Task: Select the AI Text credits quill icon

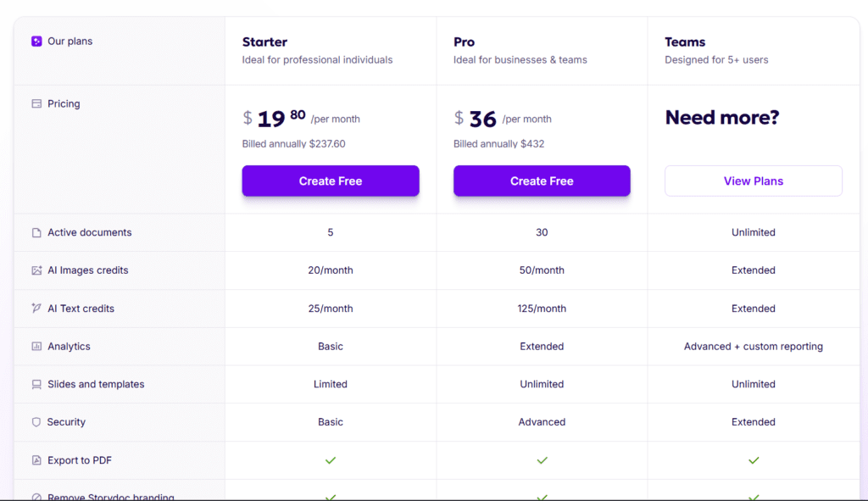Action: pos(36,309)
